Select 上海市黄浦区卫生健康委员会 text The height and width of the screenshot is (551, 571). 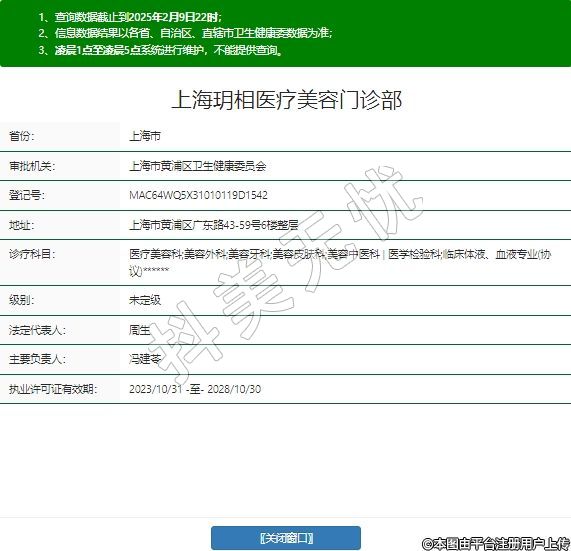[x=198, y=166]
